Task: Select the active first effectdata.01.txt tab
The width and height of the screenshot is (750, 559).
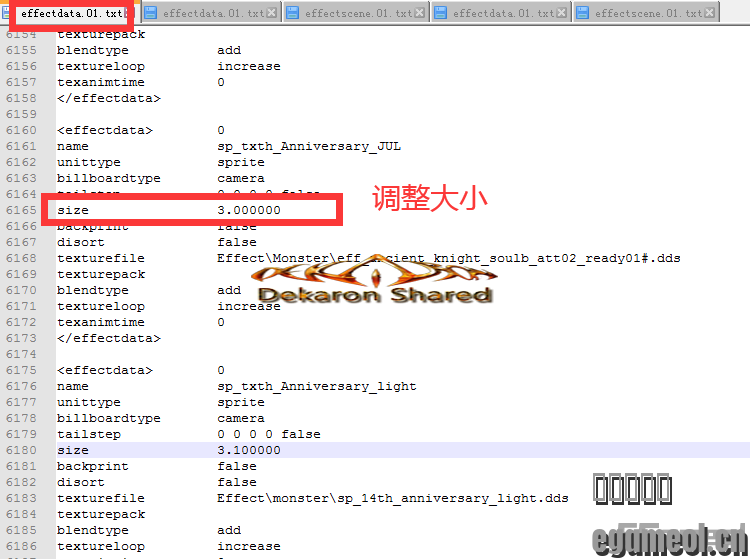Action: pyautogui.click(x=72, y=14)
